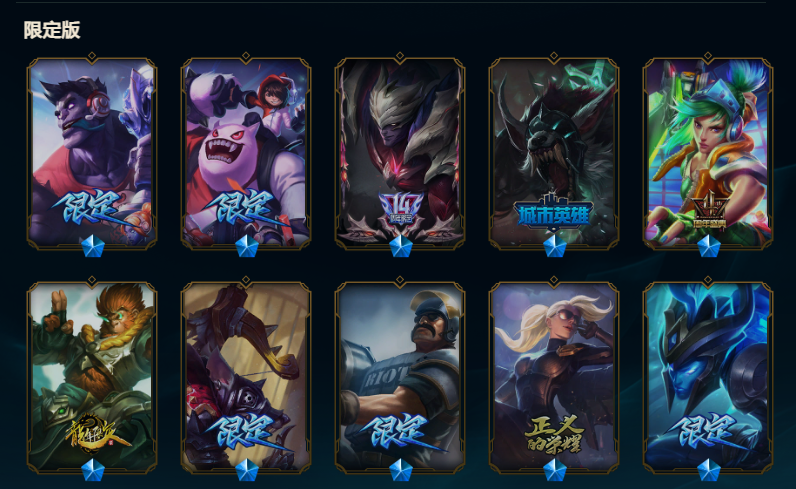Click the blue gem under 城市英雄 Warwick card
The height and width of the screenshot is (489, 796).
pyautogui.click(x=555, y=246)
